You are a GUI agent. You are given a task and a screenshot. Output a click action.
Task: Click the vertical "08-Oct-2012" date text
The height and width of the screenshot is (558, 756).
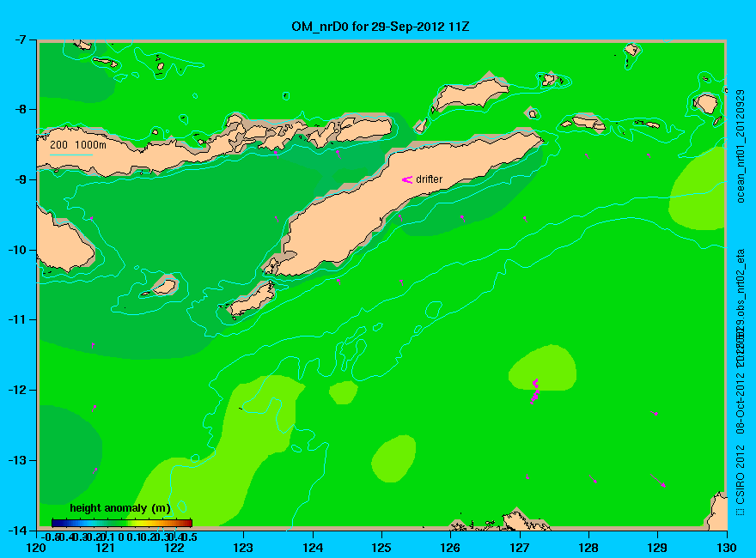tap(740, 403)
